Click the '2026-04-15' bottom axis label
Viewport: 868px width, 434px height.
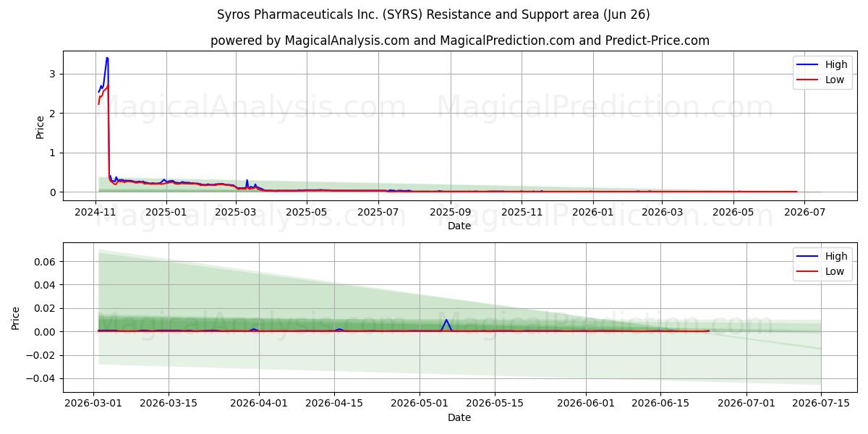pos(333,404)
